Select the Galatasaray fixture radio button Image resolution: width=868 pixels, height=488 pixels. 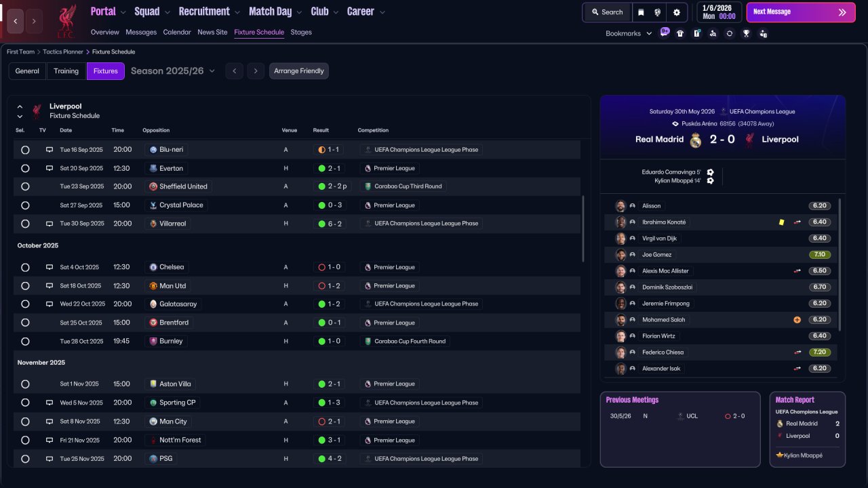25,304
